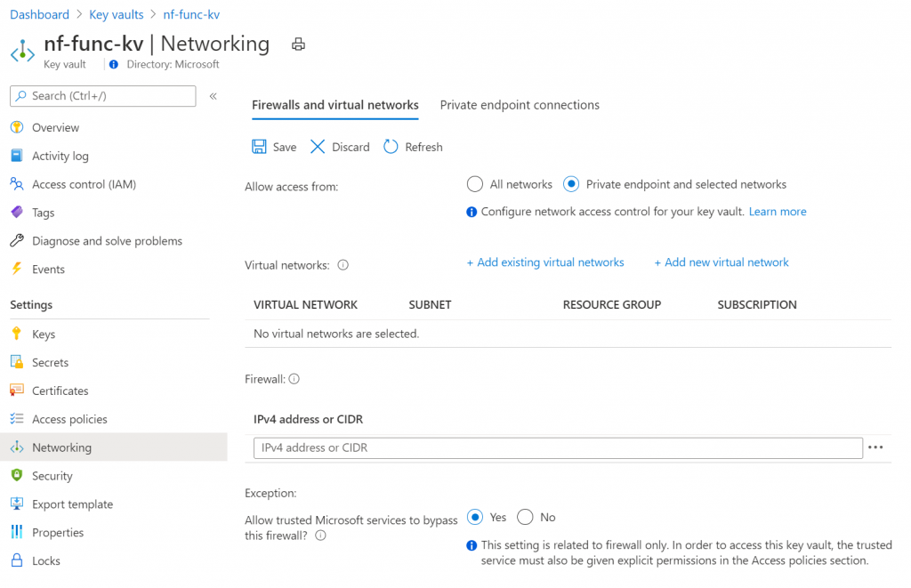Screen dimensions: 911x588
Task: Click the search magnifier icon
Action: tap(21, 96)
